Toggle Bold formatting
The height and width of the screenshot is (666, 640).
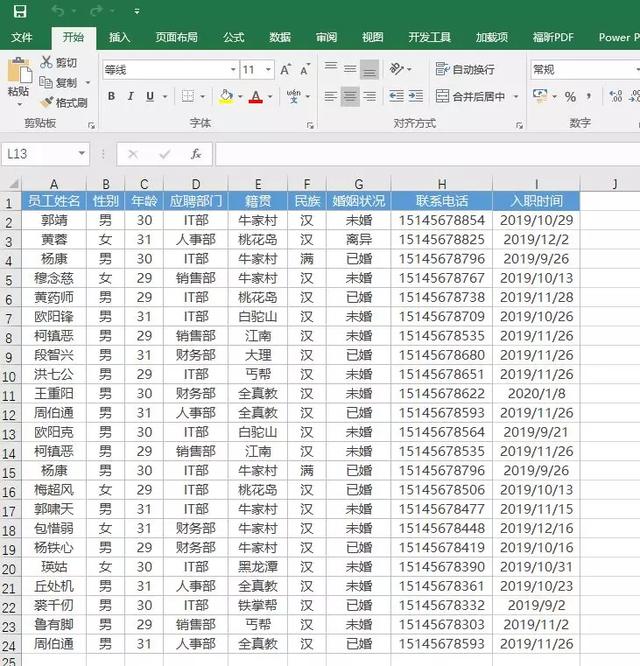pos(111,96)
